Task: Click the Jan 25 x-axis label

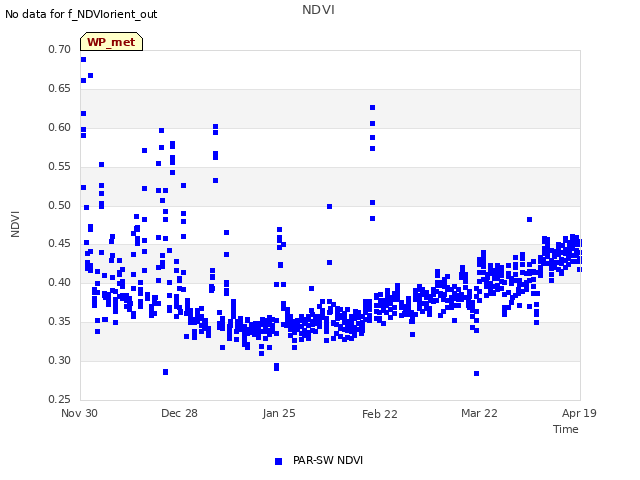Action: [279, 413]
